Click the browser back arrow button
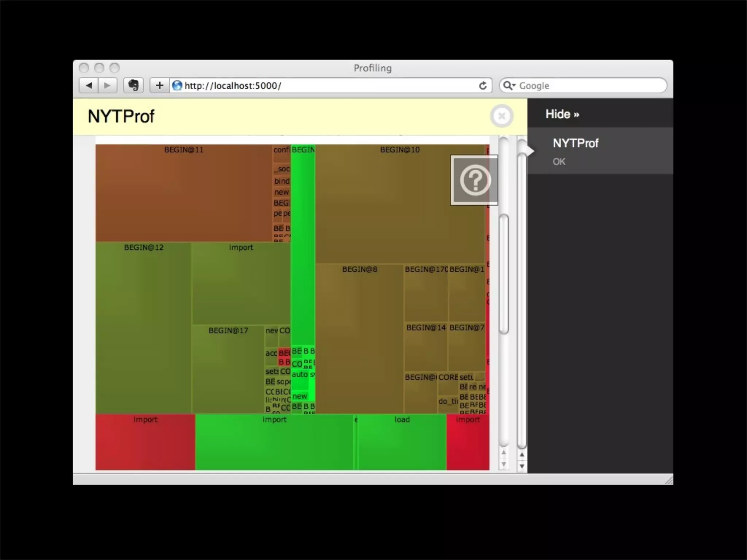The width and height of the screenshot is (747, 560). [x=89, y=86]
